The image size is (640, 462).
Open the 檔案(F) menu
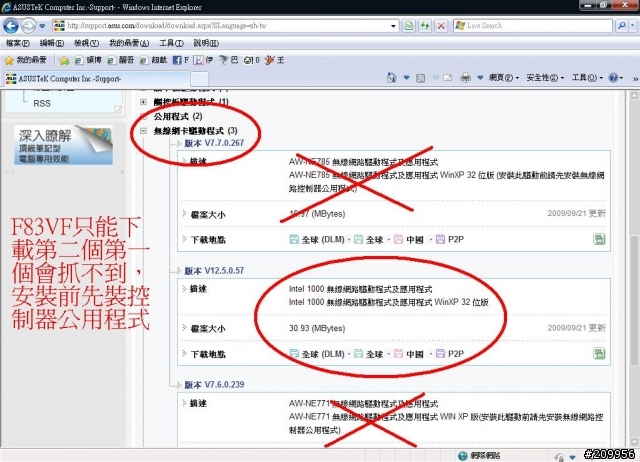[x=18, y=43]
